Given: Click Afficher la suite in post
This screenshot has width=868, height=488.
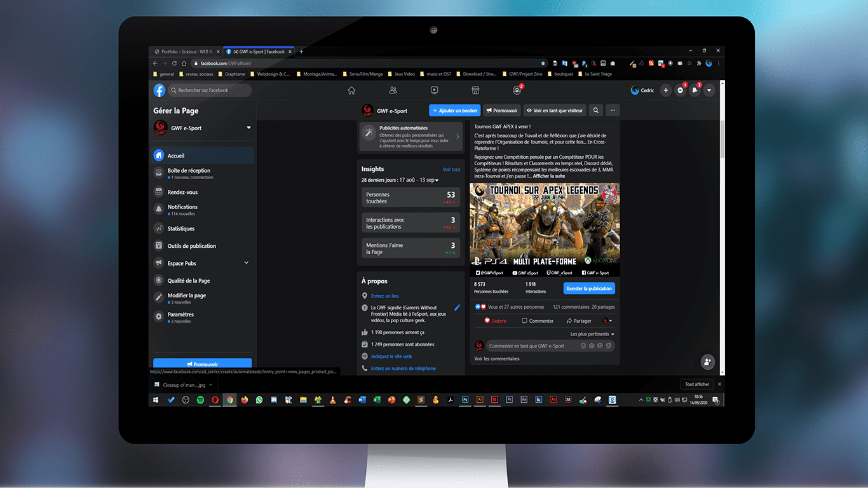Looking at the screenshot, I should point(549,176).
